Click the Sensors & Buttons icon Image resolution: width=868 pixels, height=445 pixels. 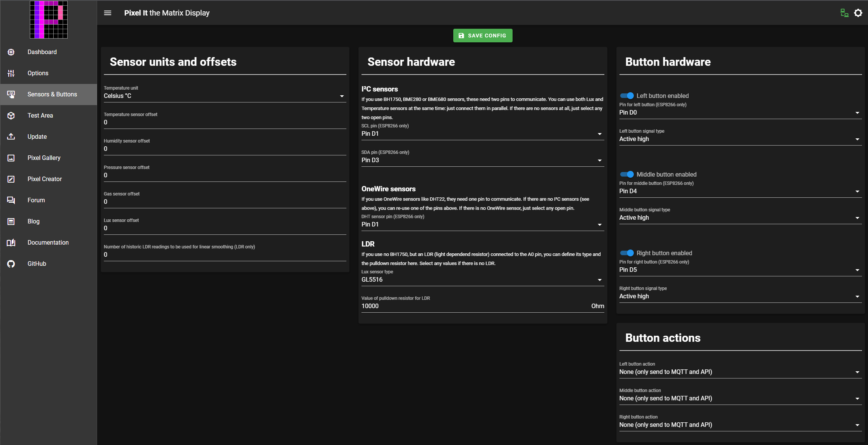11,95
